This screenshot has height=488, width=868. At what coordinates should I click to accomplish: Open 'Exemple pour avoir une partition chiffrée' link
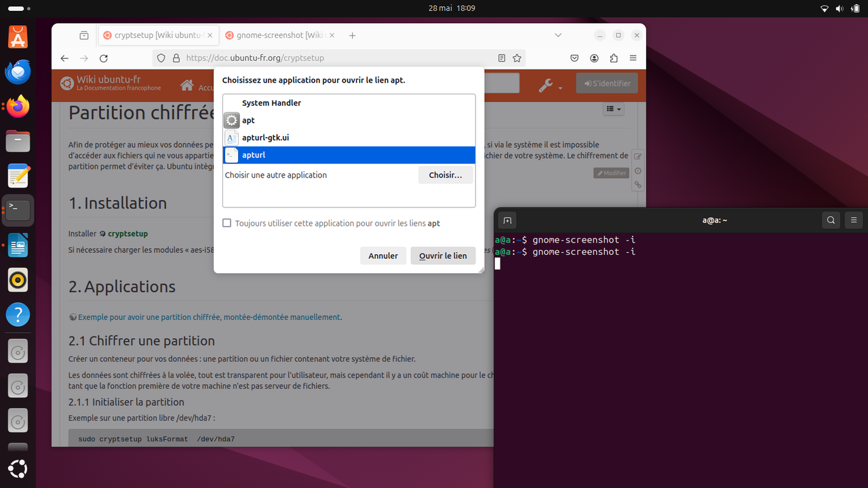click(210, 317)
